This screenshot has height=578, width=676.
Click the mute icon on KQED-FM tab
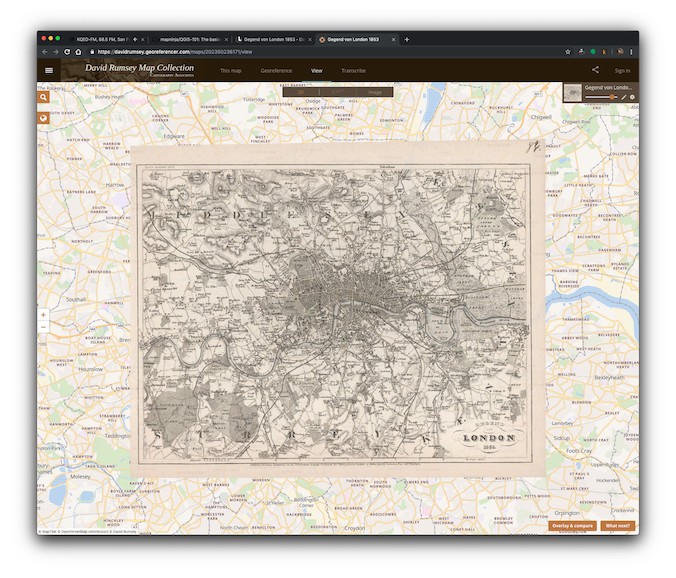tap(135, 39)
